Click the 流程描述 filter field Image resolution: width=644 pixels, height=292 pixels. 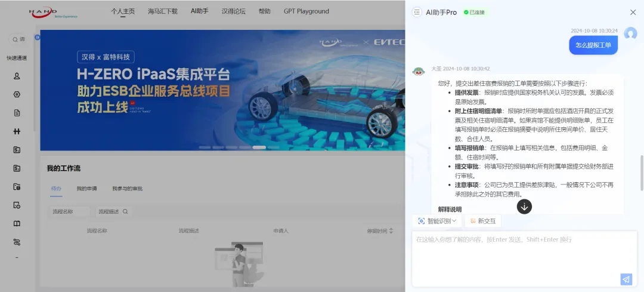click(x=109, y=211)
